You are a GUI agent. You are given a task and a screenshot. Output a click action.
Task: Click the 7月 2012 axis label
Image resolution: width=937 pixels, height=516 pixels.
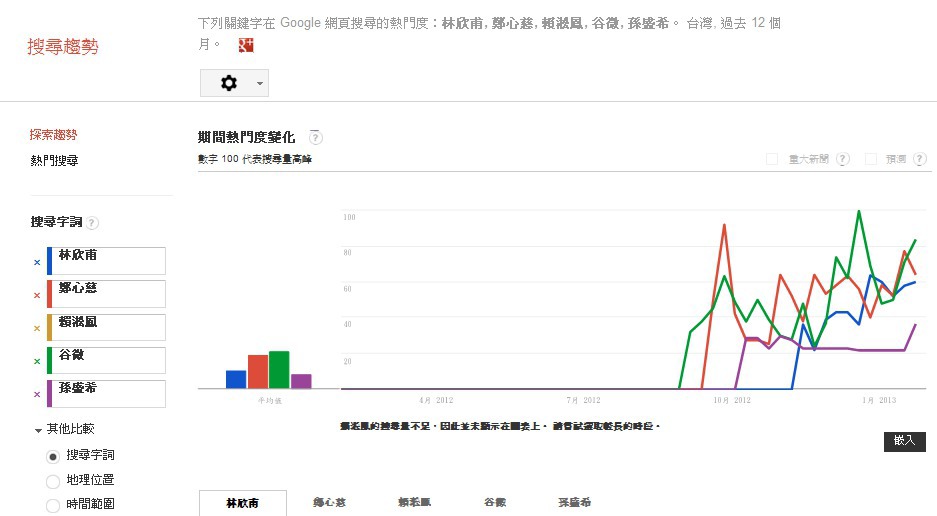(x=583, y=400)
